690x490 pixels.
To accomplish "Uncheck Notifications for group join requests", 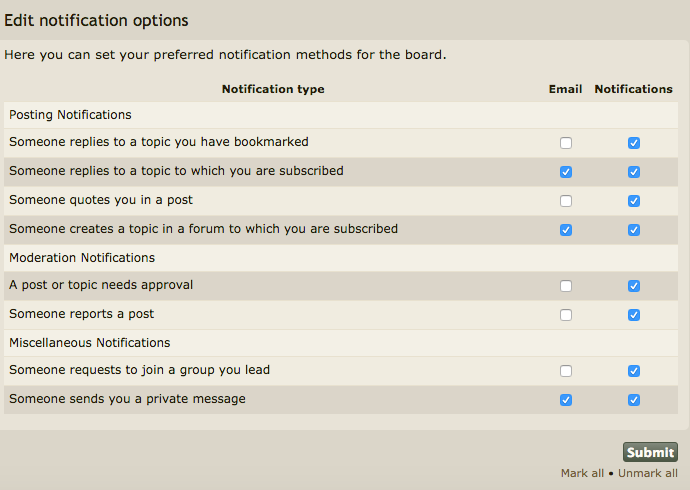I will [634, 371].
